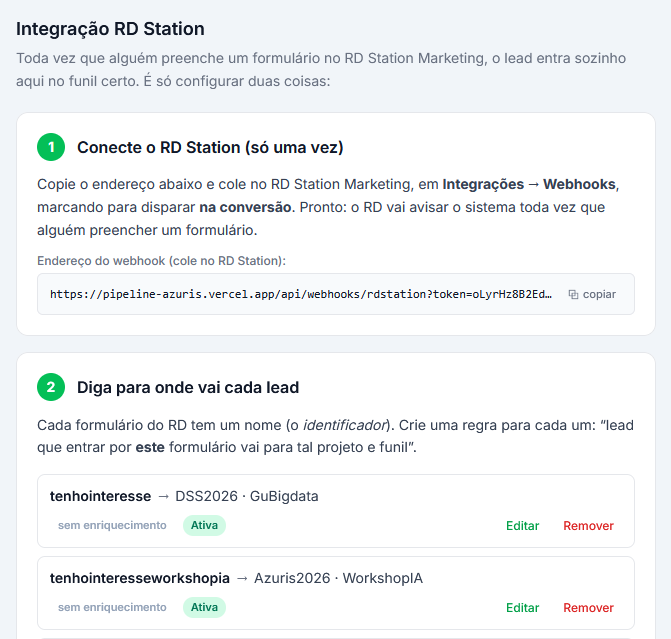Screen dimensions: 671x639
Task: Click "Azuris2026 · WorkshopIA" destination text
Action: coord(338,578)
